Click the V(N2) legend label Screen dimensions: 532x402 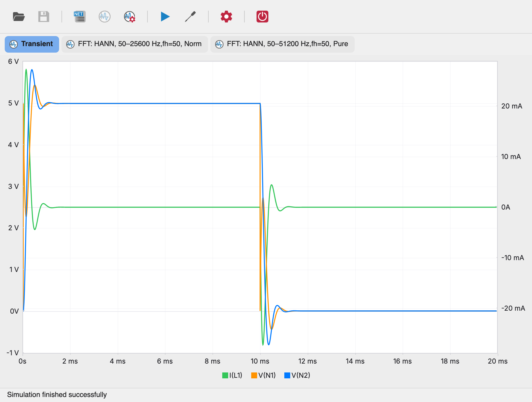[301, 375]
